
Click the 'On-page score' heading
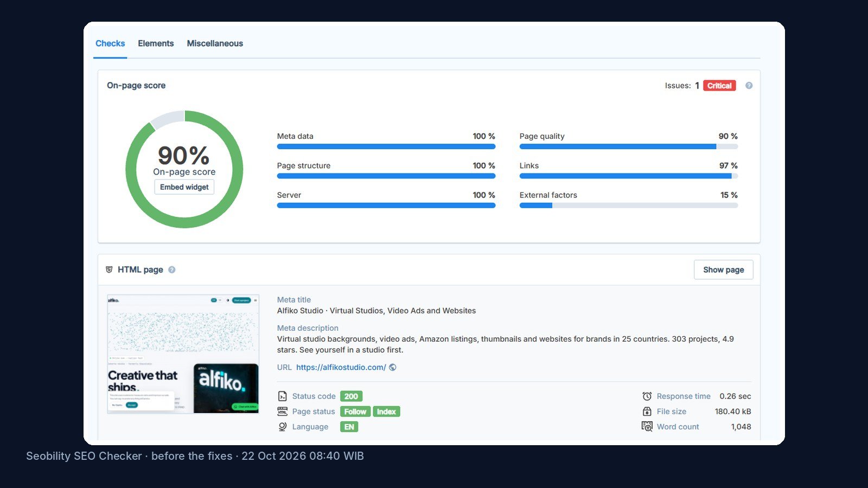136,86
